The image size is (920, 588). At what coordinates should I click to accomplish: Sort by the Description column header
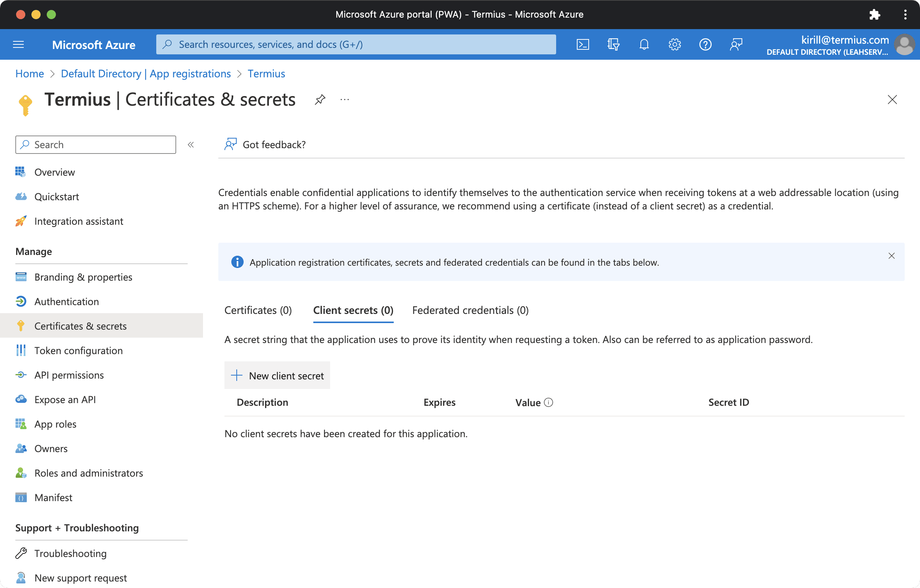[262, 402]
